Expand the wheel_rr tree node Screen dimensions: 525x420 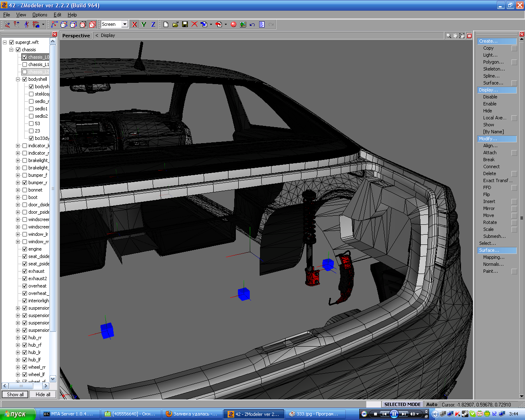pyautogui.click(x=18, y=367)
